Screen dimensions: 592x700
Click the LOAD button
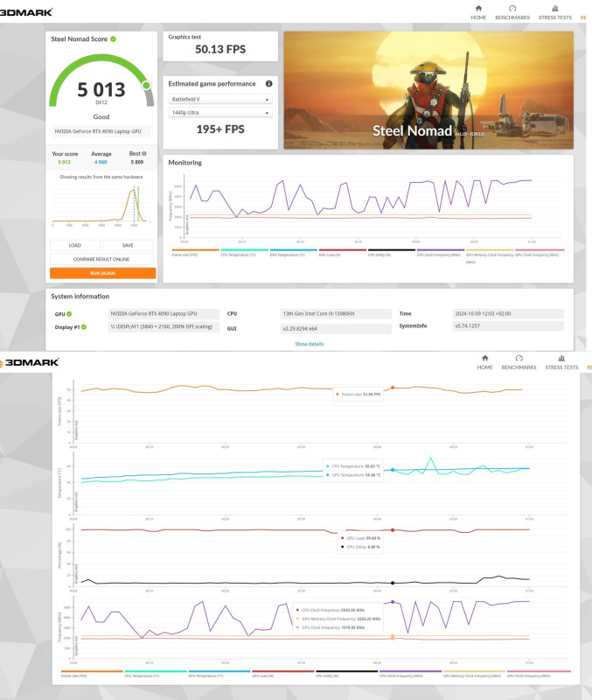coord(75,245)
